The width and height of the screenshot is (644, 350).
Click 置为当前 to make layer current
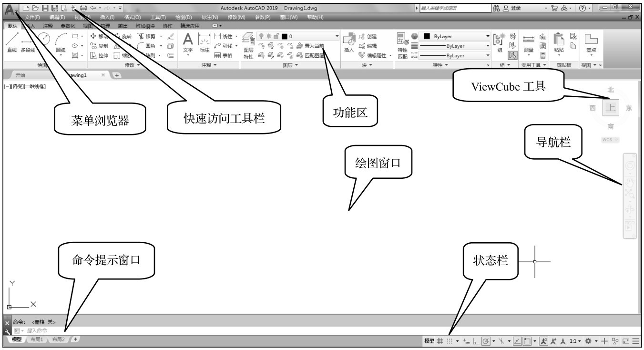click(310, 46)
